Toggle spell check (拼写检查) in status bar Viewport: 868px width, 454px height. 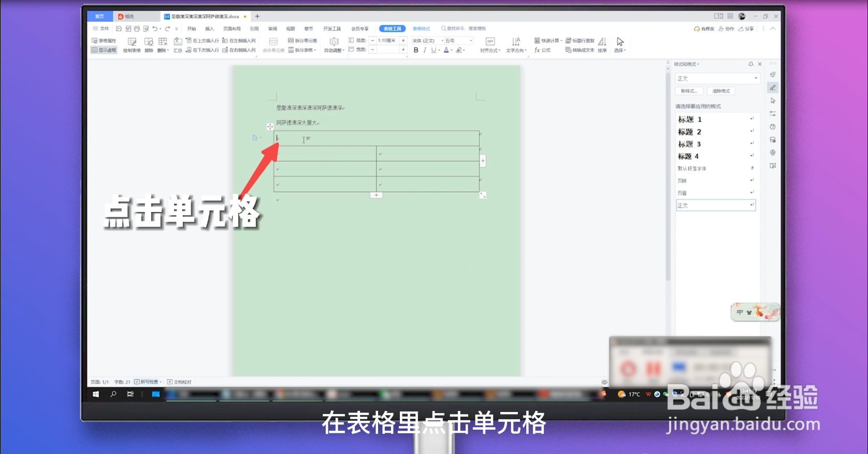(148, 382)
